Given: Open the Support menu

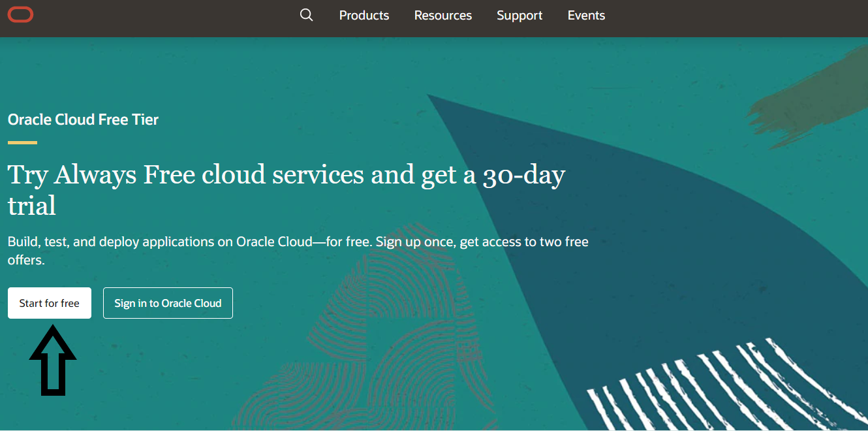Looking at the screenshot, I should click(519, 15).
